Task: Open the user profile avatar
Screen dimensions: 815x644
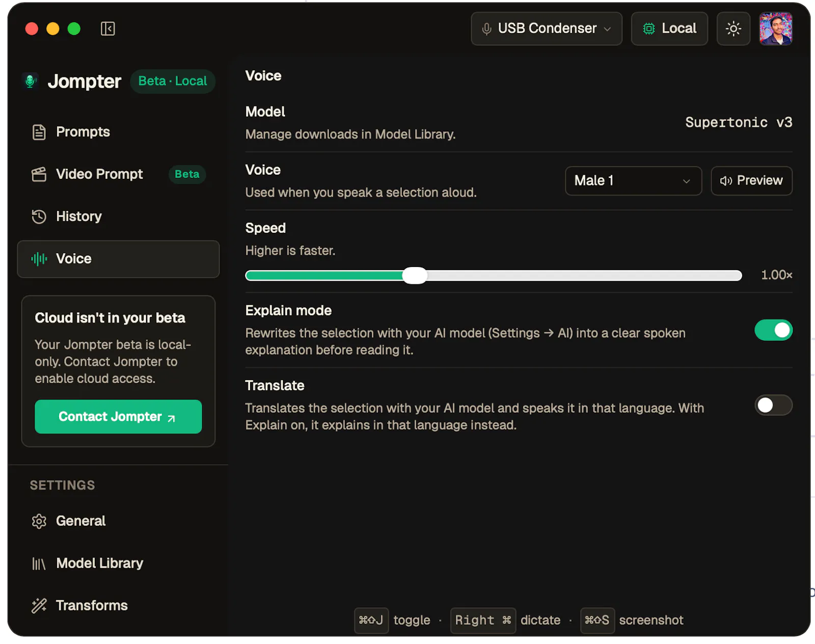Action: 776,29
